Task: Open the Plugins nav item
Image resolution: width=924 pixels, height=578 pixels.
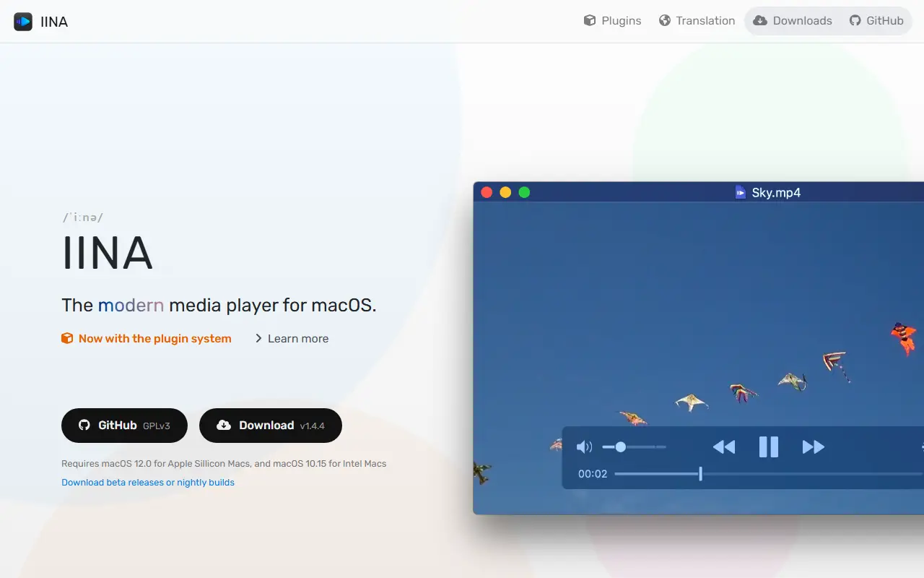Action: [x=612, y=21]
